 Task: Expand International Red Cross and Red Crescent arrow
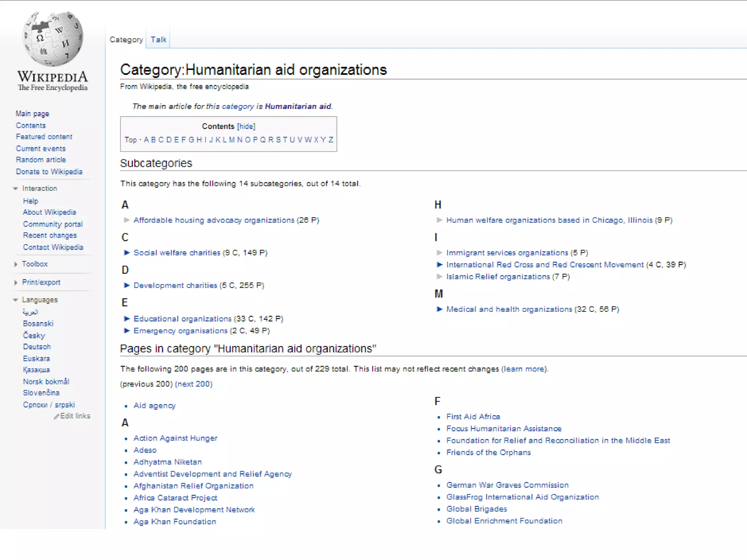click(440, 265)
